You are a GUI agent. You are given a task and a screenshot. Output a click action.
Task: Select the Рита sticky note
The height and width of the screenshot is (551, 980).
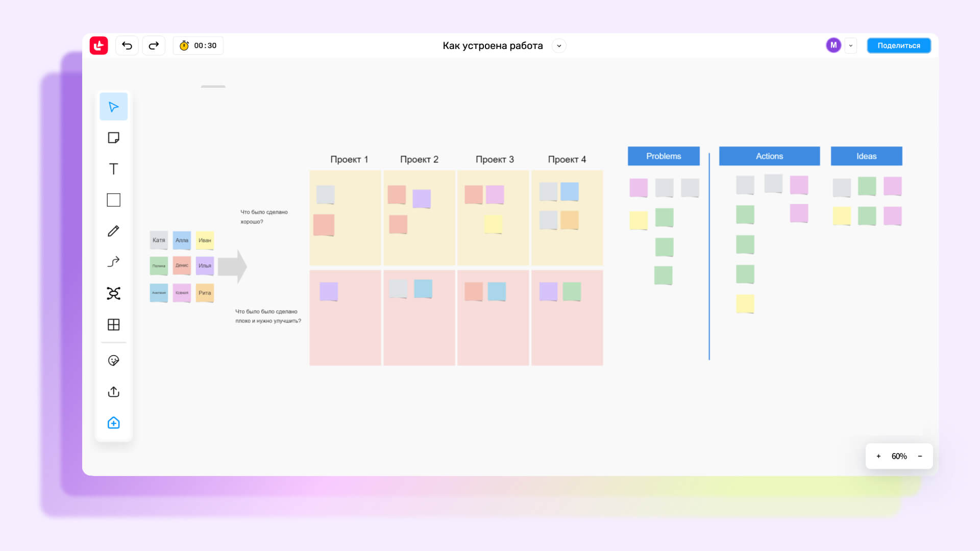point(205,293)
